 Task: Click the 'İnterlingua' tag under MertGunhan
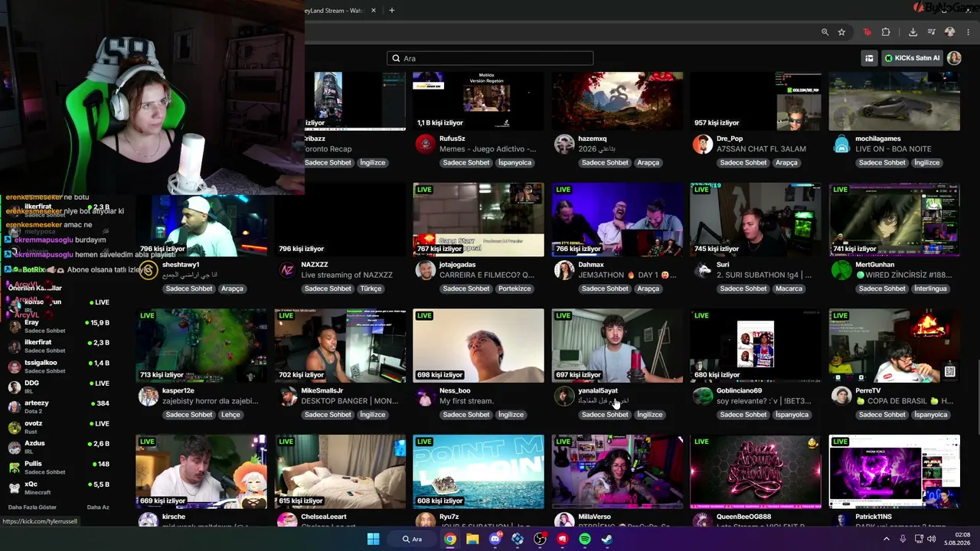pyautogui.click(x=930, y=289)
